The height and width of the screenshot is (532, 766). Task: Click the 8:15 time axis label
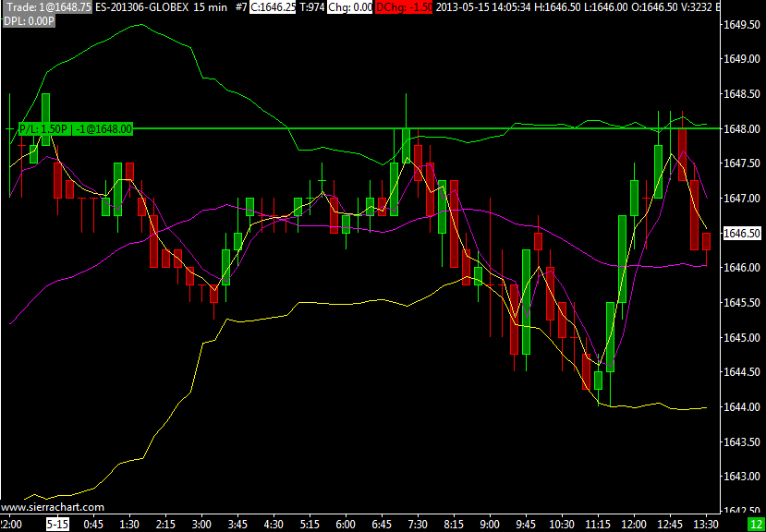[454, 524]
